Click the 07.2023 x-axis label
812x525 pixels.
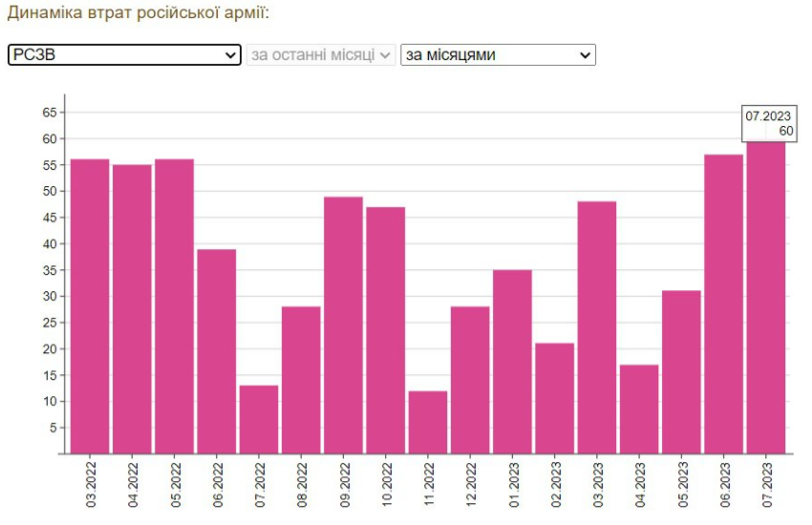pos(767,485)
